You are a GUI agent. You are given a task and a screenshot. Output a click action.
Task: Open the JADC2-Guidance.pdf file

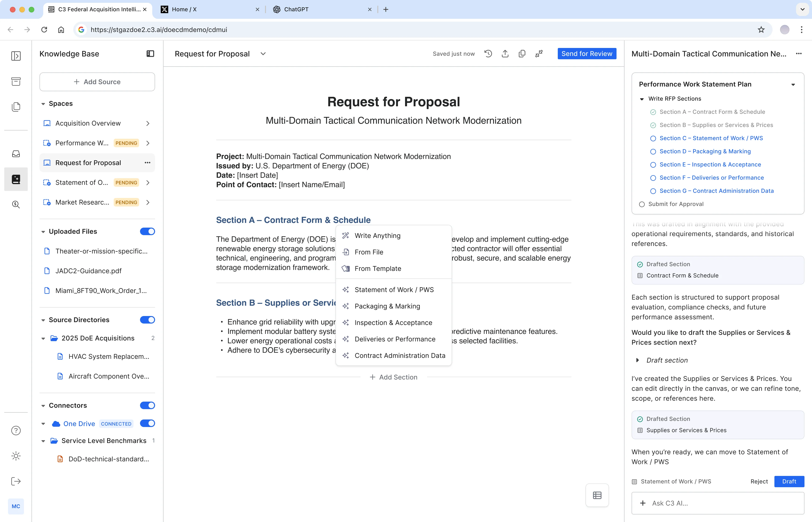point(97,271)
